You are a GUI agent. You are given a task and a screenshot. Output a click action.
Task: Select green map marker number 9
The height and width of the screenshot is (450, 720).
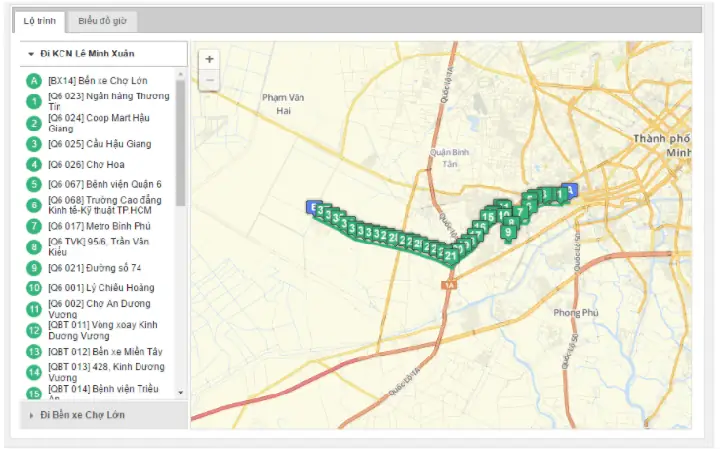click(x=508, y=233)
